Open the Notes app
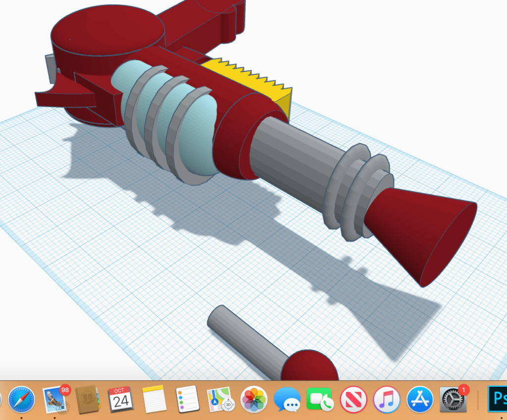The image size is (507, 420). [154, 399]
